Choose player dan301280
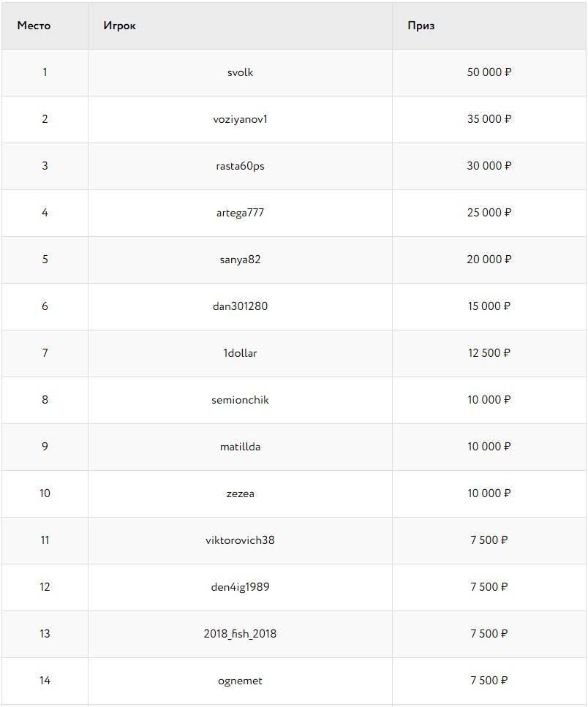588x707 pixels. click(x=240, y=306)
